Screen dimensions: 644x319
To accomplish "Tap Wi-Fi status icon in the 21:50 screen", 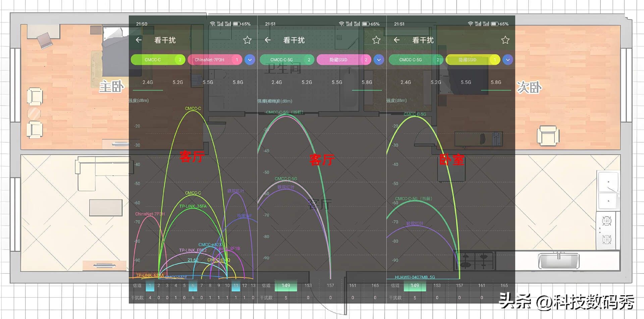I will tap(212, 24).
